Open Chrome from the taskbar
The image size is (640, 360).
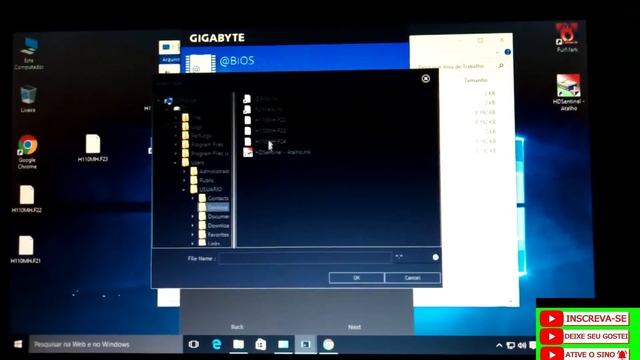coord(328,344)
